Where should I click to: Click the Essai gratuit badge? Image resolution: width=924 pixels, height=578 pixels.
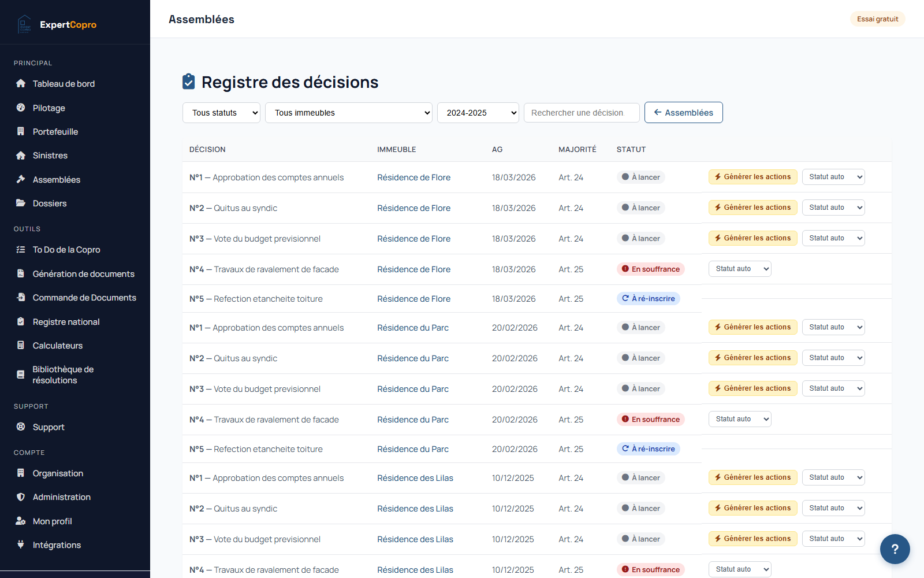coord(878,19)
